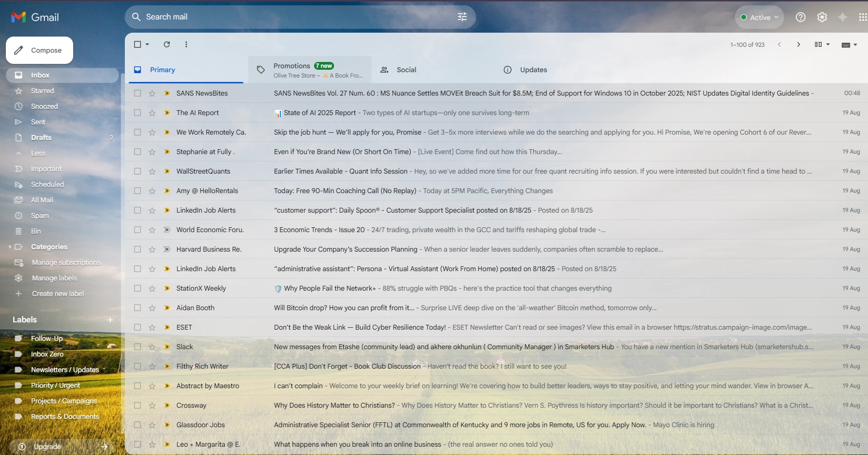The image size is (868, 455).
Task: Select the LinkedIn Job Alerts customer support checkbox
Action: 138,210
